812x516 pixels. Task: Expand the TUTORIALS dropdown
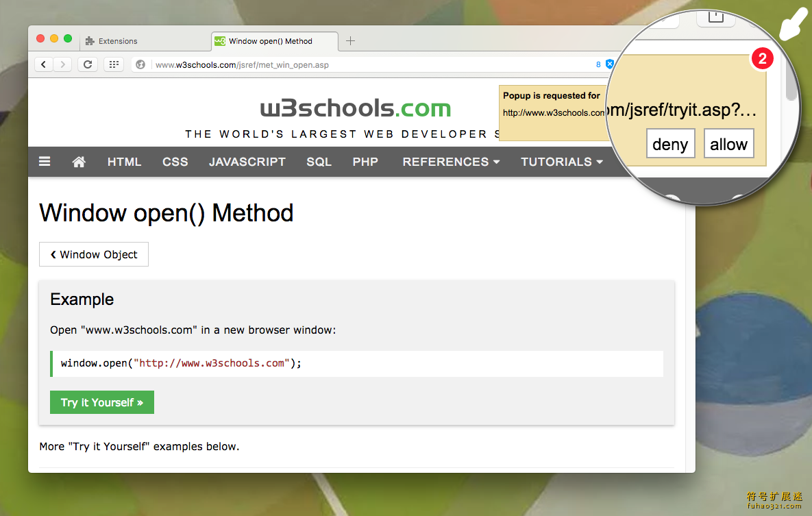pos(562,162)
